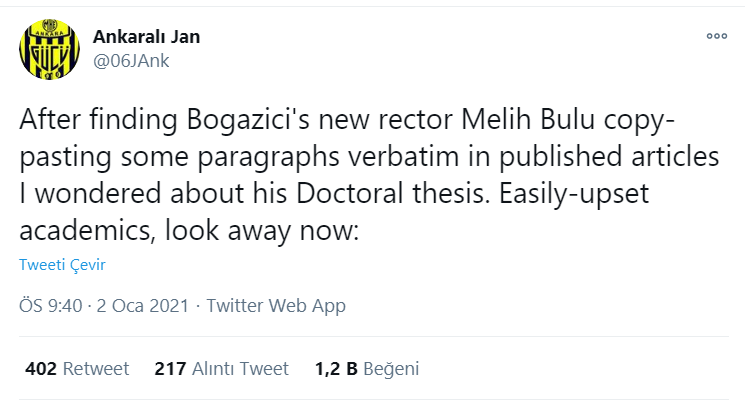Click the Tweeti Çevir translate link
Screen dimensions: 745x403
pyautogui.click(x=62, y=264)
